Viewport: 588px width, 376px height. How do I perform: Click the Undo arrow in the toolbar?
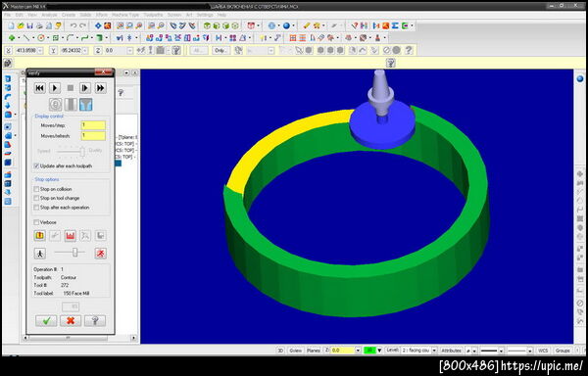click(x=73, y=25)
